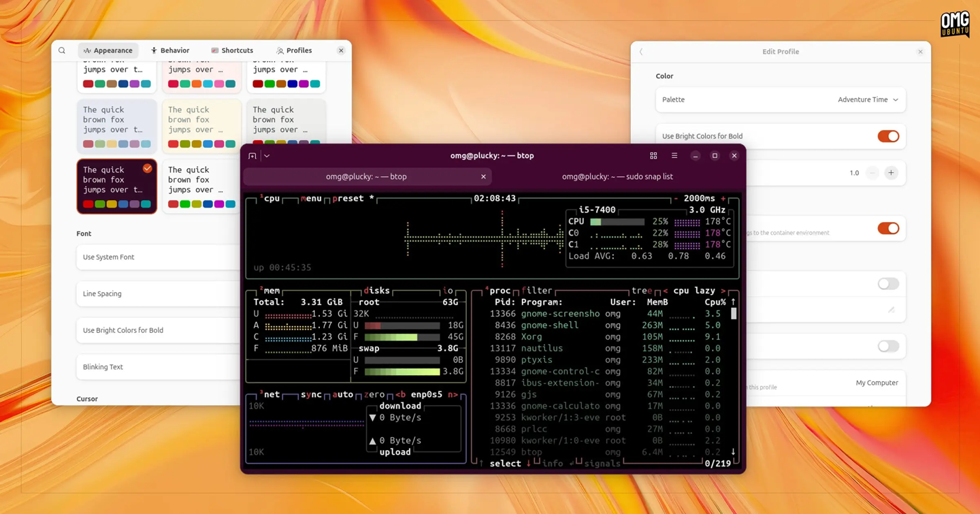
Task: Open the tab overview grid icon
Action: [x=653, y=156]
